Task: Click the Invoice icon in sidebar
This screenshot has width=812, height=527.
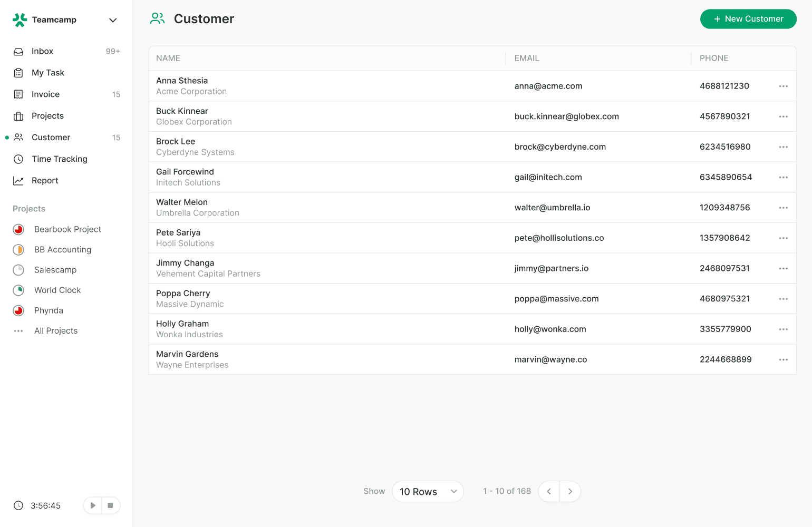Action: pos(18,94)
